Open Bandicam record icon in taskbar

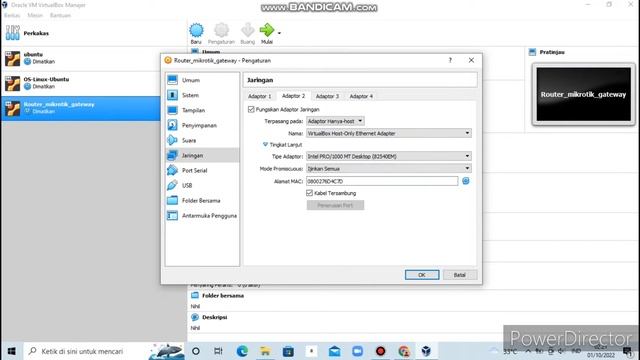coord(380,351)
